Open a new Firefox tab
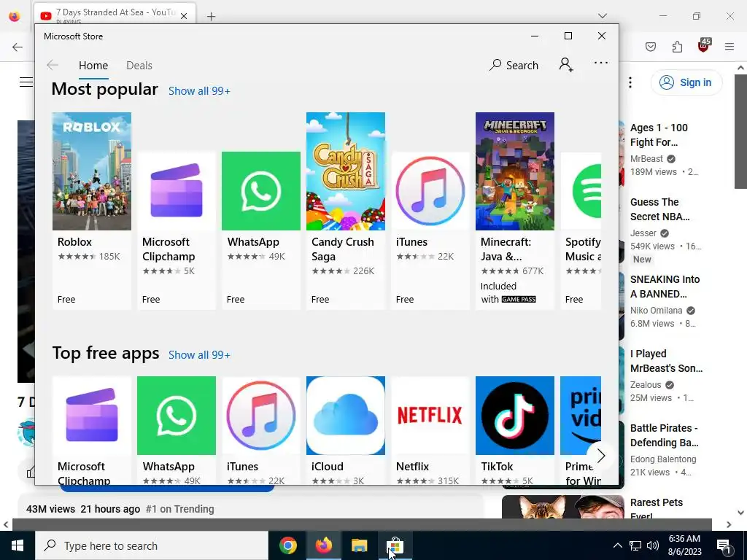747x560 pixels. point(211,16)
